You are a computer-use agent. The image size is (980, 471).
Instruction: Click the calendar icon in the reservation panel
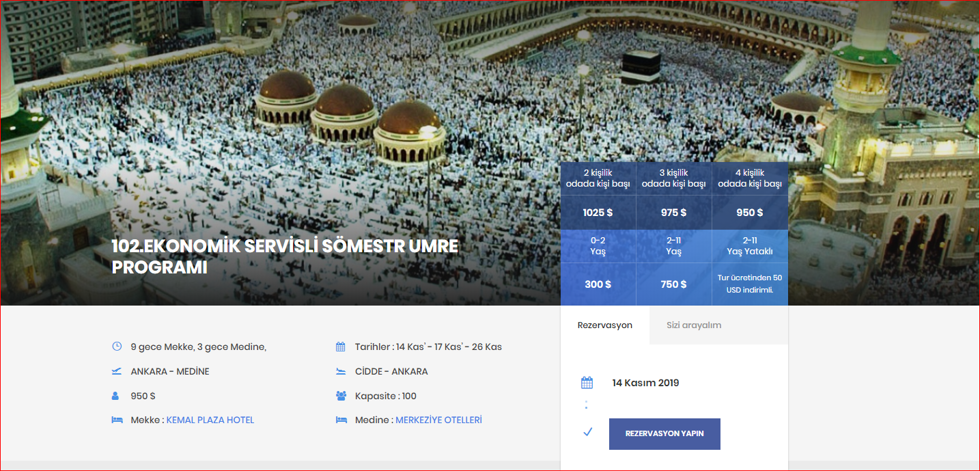point(587,381)
